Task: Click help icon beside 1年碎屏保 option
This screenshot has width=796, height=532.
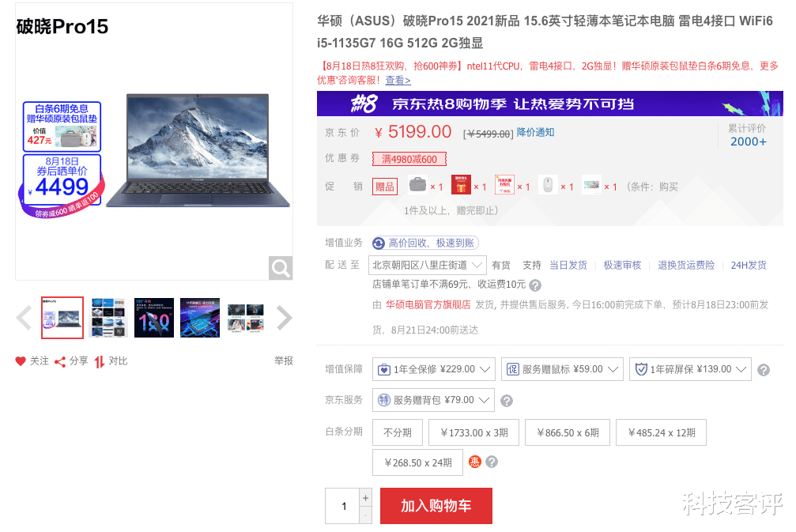Action: point(764,370)
